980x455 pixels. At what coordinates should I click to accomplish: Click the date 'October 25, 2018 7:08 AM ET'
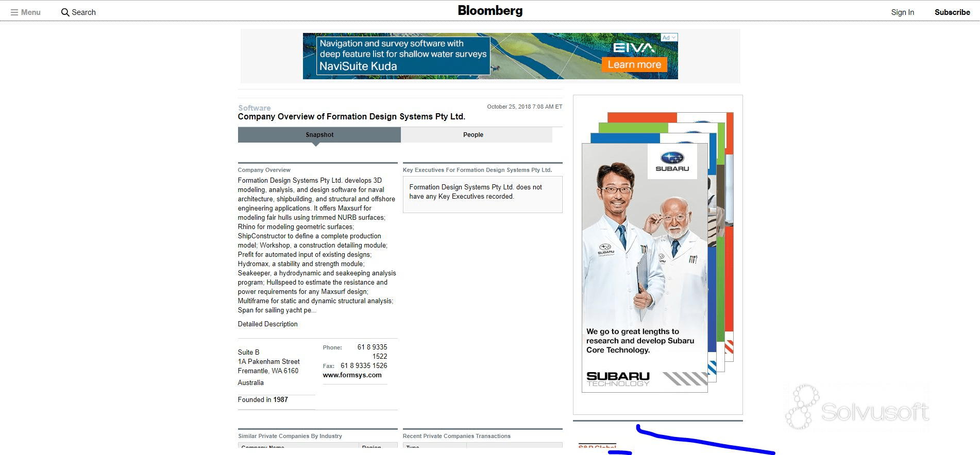click(x=525, y=107)
